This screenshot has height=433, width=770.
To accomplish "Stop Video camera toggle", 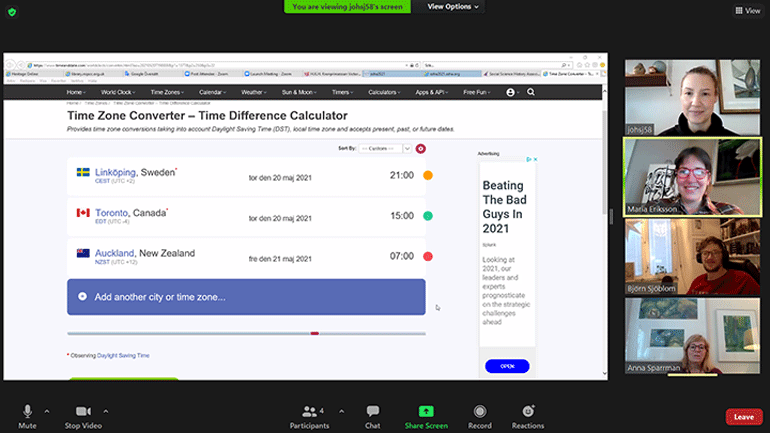I will click(x=83, y=416).
